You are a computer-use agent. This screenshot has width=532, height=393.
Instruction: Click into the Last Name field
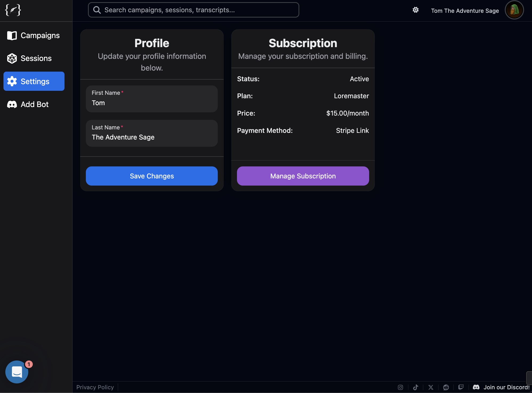tap(152, 137)
